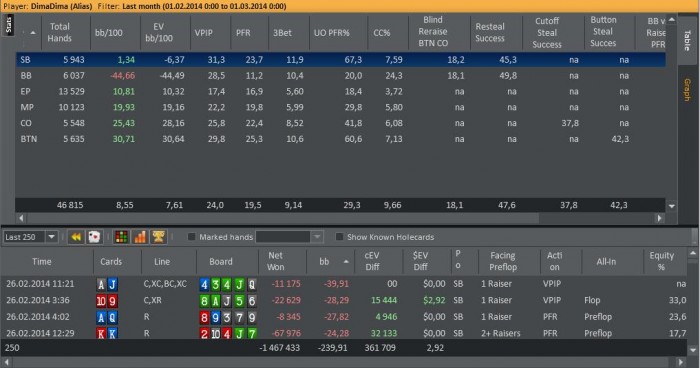Enable the Marked hands checkbox
The width and height of the screenshot is (700, 368).
(192, 237)
